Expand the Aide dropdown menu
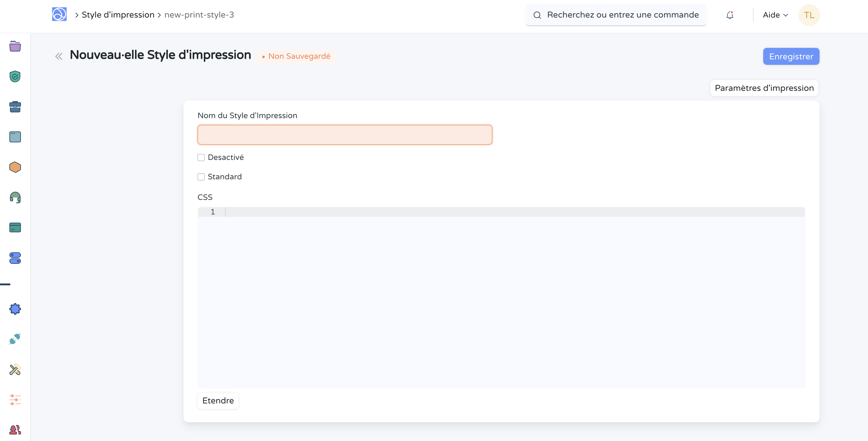Image resolution: width=868 pixels, height=441 pixels. click(775, 15)
